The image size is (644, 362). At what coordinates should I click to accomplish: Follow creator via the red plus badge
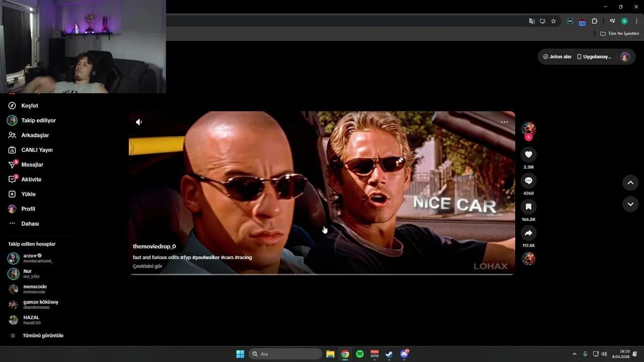pyautogui.click(x=528, y=137)
